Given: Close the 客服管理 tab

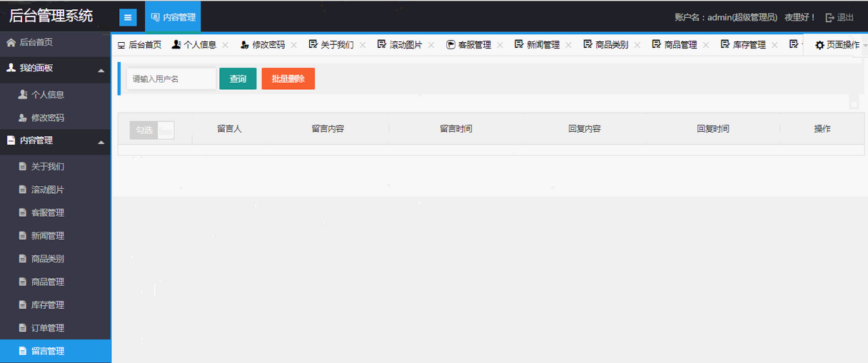Looking at the screenshot, I should pos(500,45).
